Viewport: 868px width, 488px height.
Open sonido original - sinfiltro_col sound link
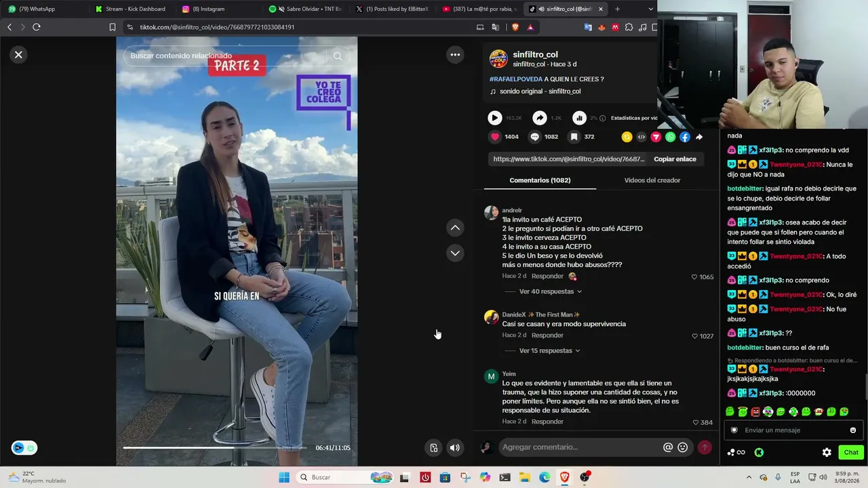540,91
